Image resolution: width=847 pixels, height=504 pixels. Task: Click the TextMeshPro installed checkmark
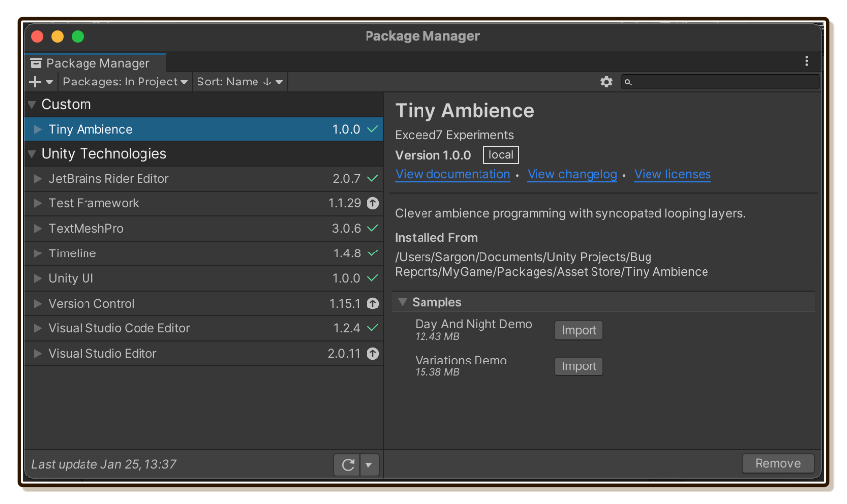click(372, 228)
